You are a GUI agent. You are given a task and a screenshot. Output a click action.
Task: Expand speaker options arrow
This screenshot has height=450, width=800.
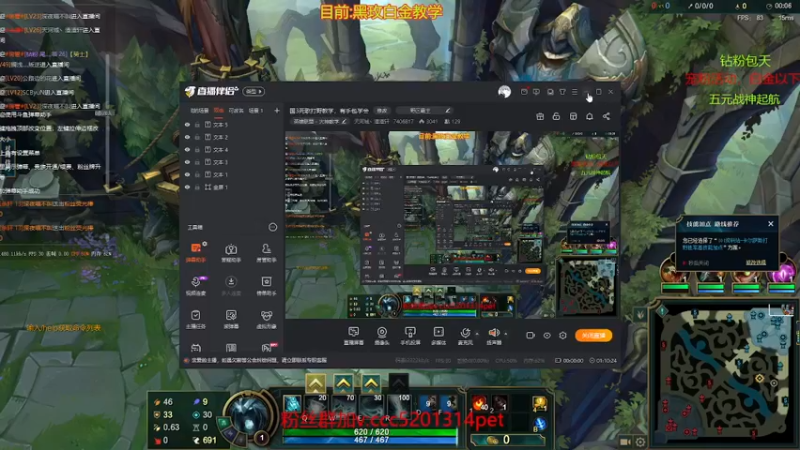pyautogui.click(x=506, y=334)
